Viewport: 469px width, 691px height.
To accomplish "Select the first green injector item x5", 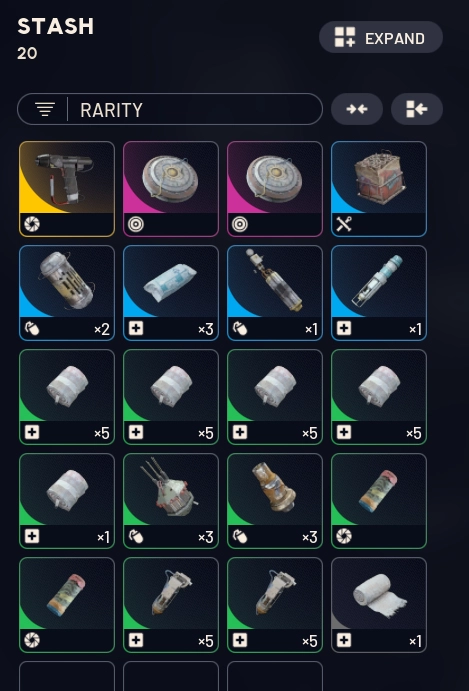I will pyautogui.click(x=171, y=605).
